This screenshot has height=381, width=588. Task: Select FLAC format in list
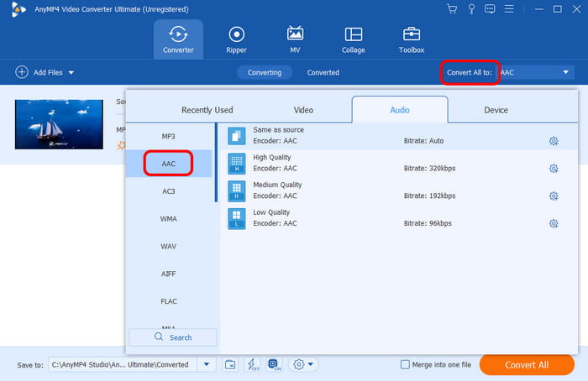coord(168,301)
